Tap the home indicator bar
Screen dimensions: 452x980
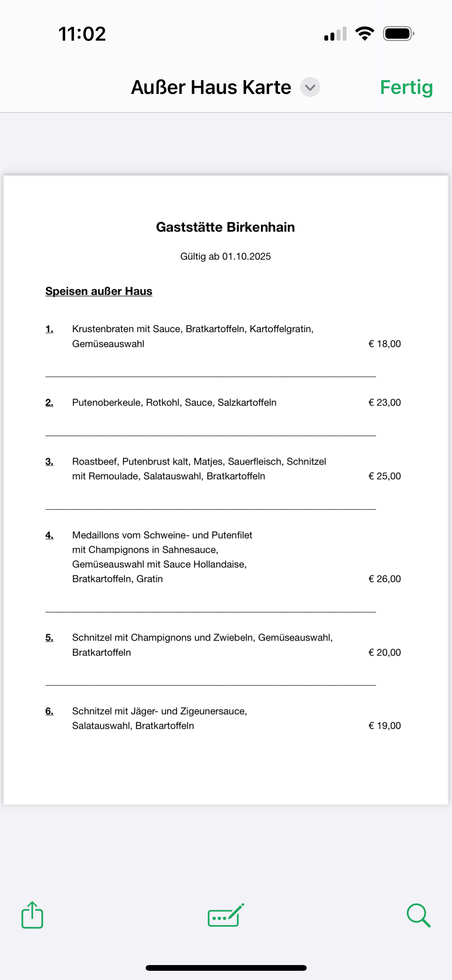226,968
